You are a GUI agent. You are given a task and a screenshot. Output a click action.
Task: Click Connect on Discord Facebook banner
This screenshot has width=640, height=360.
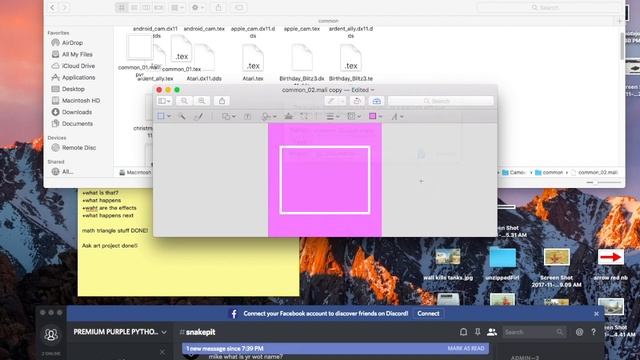pos(428,313)
